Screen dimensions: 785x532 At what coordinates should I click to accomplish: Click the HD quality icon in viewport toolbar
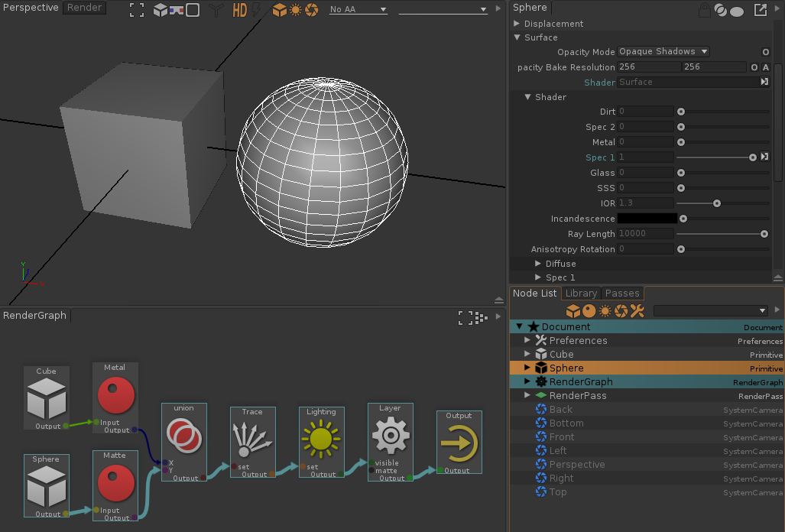point(239,10)
